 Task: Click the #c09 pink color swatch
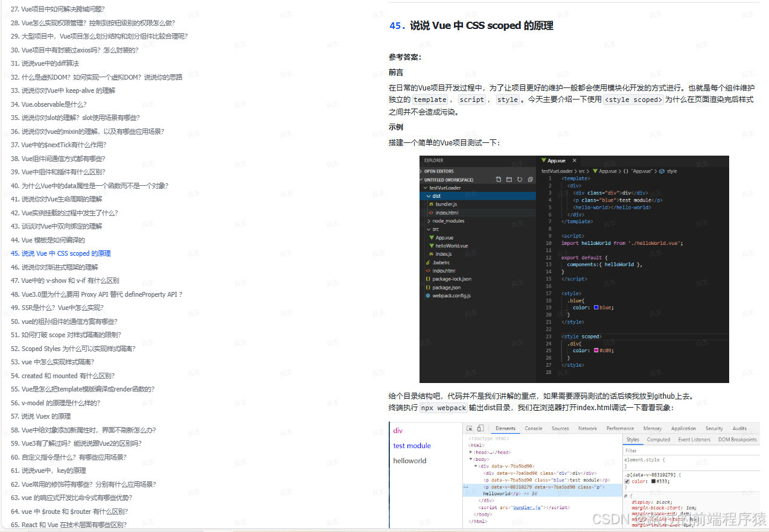click(596, 350)
